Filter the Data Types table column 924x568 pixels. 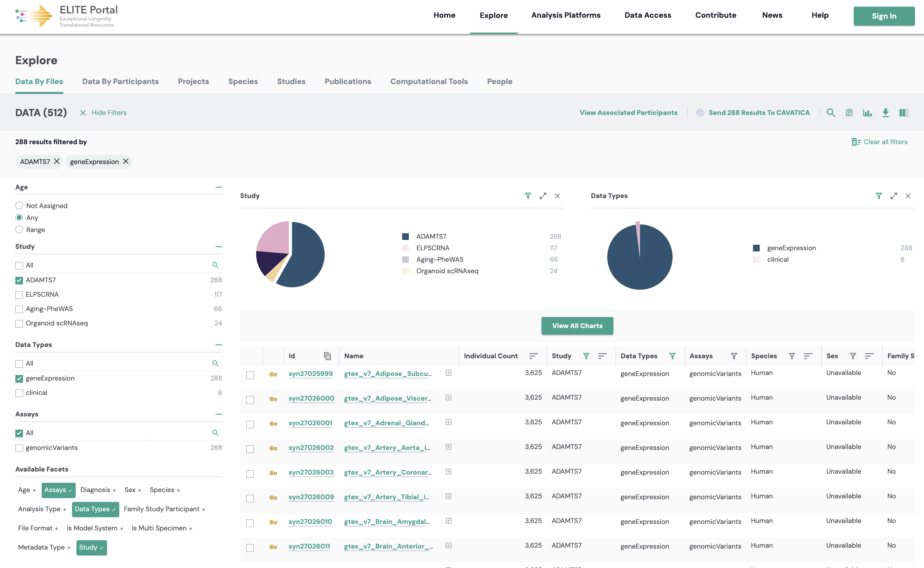coord(672,356)
